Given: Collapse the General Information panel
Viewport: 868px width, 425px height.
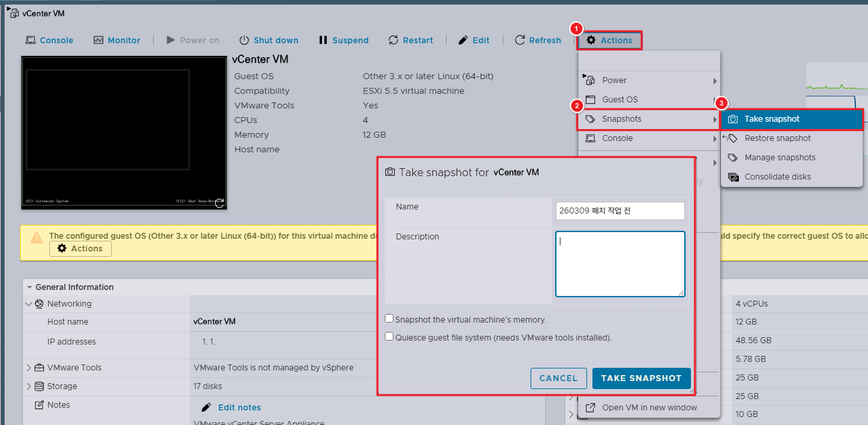Looking at the screenshot, I should [30, 287].
